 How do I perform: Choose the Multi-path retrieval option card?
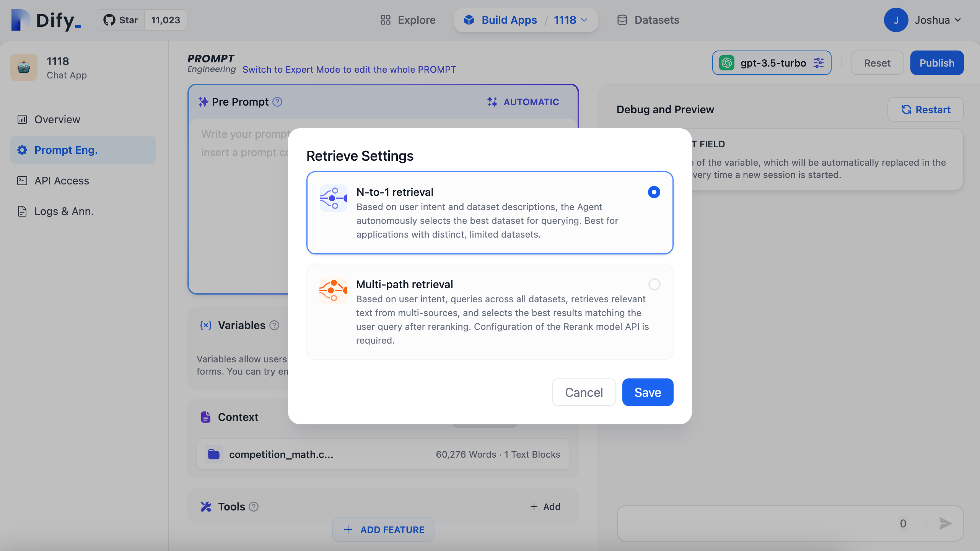tap(490, 312)
